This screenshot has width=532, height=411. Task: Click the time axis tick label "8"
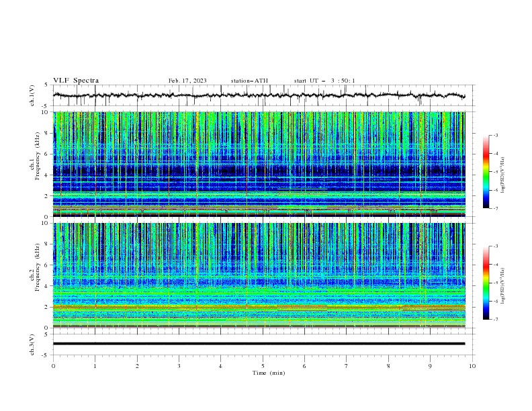click(388, 366)
